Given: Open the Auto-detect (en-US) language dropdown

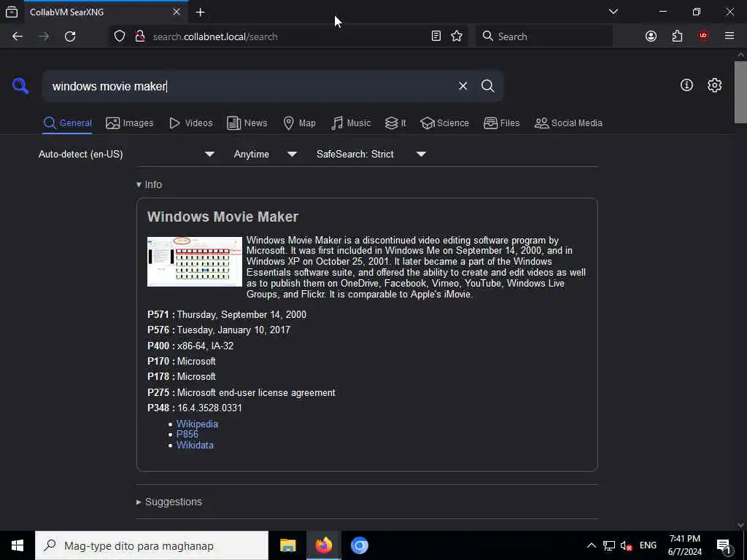Looking at the screenshot, I should (126, 155).
